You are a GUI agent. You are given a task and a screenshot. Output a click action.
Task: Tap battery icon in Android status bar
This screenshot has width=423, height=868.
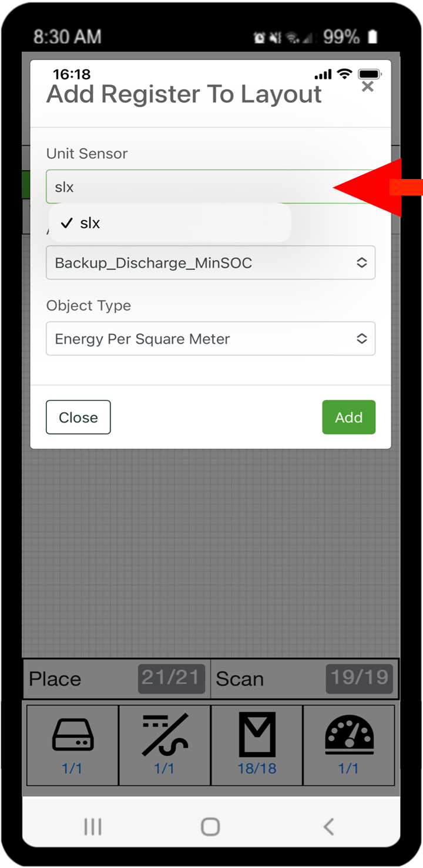point(372,37)
